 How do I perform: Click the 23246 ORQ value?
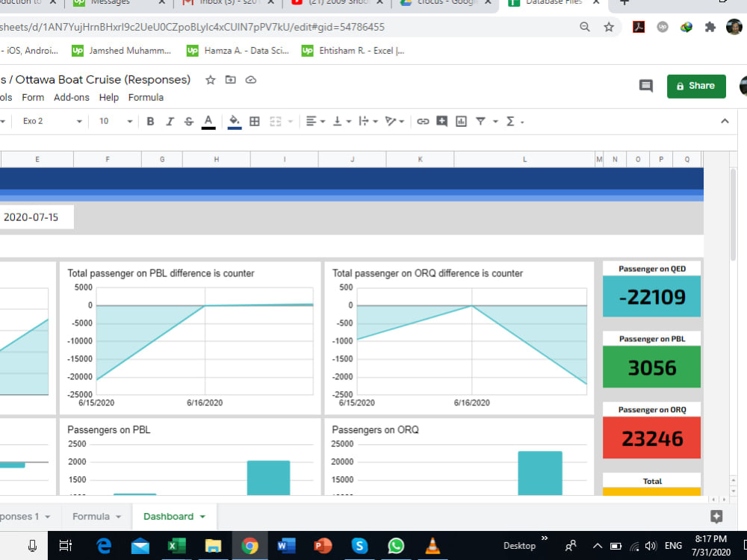tap(651, 438)
